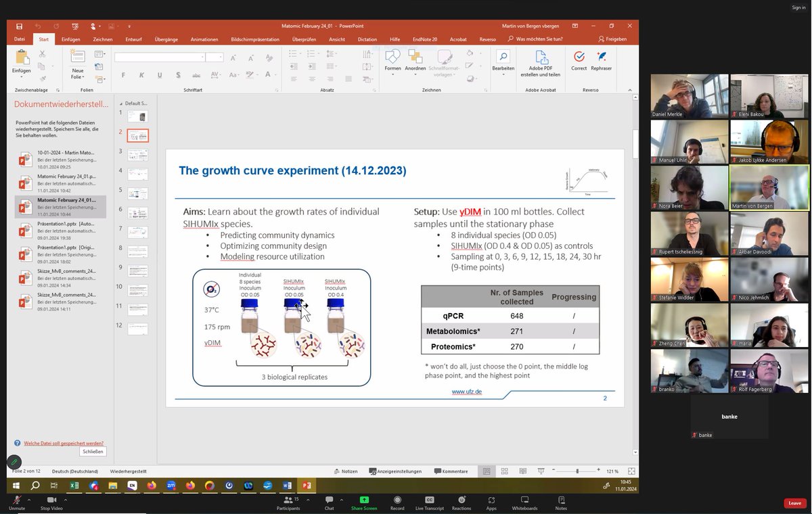Screen dimensions: 812x514
Task: Click the Bearbeiten search icon
Action: [503, 57]
